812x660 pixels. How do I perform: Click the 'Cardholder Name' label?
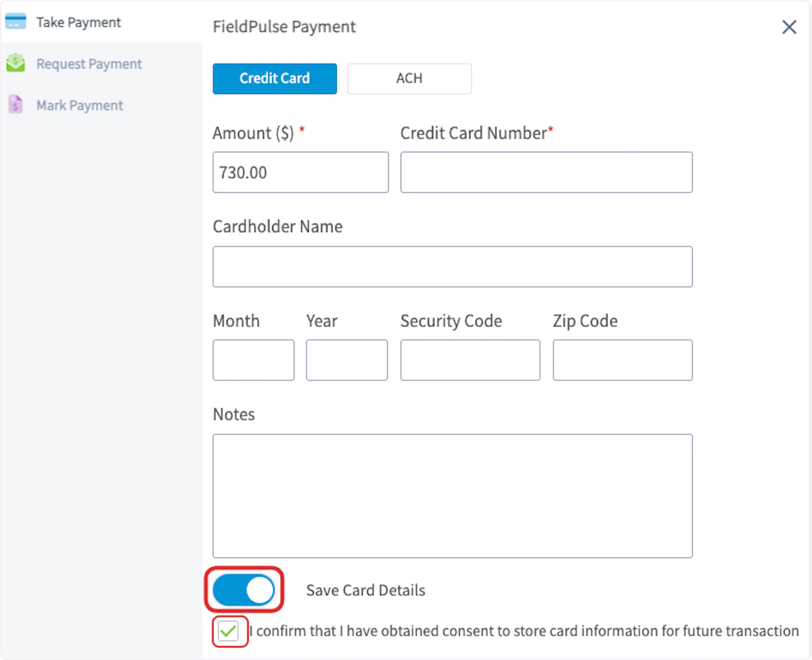[x=277, y=227]
